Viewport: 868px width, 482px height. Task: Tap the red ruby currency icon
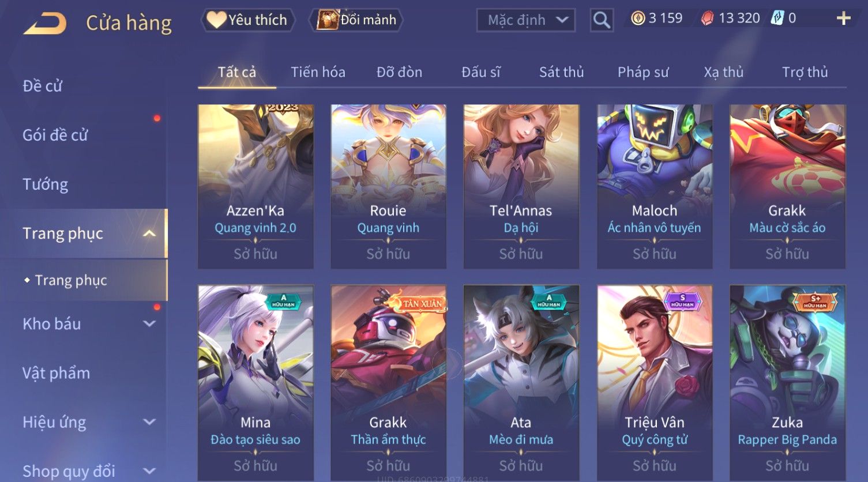tap(707, 18)
